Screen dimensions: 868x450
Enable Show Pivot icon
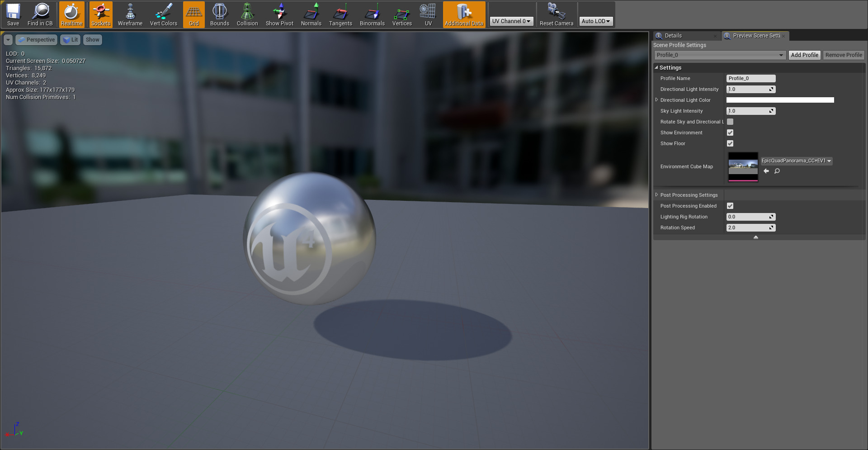[x=279, y=14]
